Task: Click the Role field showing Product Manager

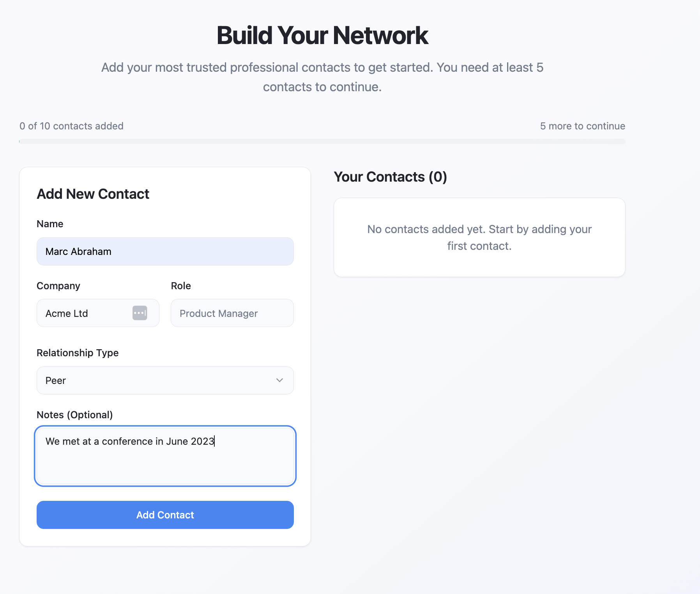Action: coord(232,313)
